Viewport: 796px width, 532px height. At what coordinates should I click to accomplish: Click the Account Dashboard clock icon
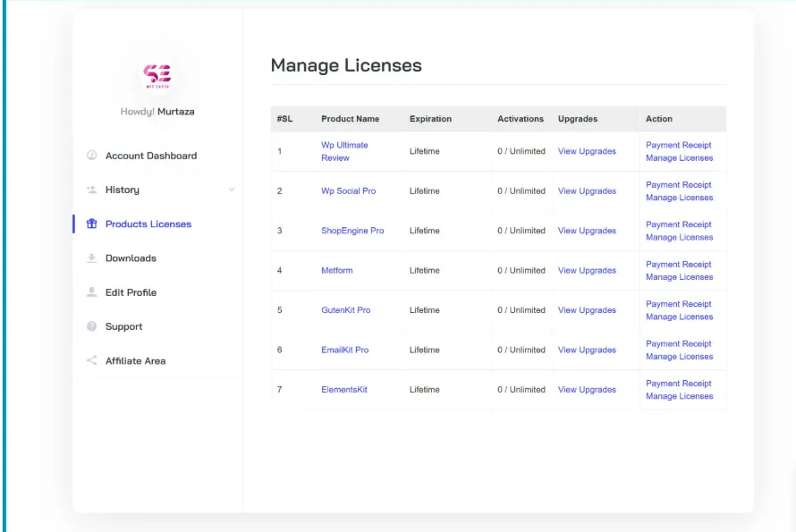91,156
